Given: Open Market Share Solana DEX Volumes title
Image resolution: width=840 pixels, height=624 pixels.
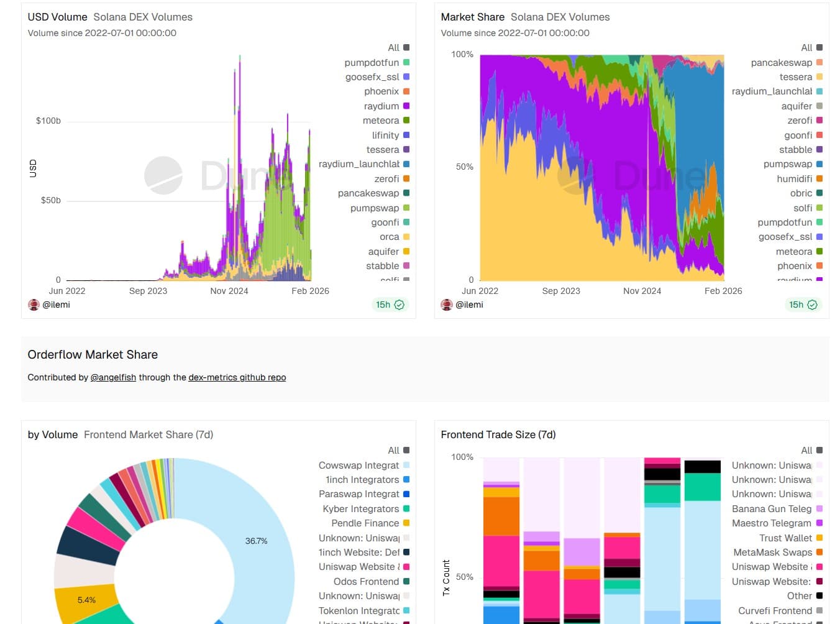Looking at the screenshot, I should [x=525, y=17].
